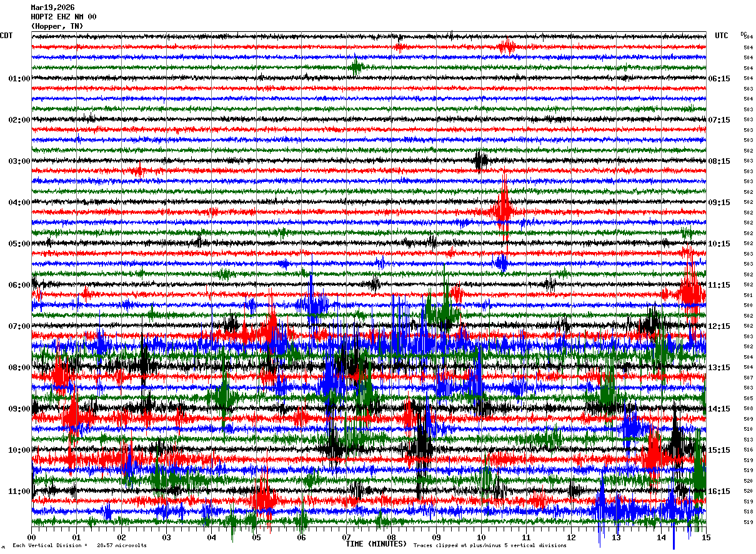Click the UTC time zone label
The height and width of the screenshot is (554, 756).
(722, 36)
